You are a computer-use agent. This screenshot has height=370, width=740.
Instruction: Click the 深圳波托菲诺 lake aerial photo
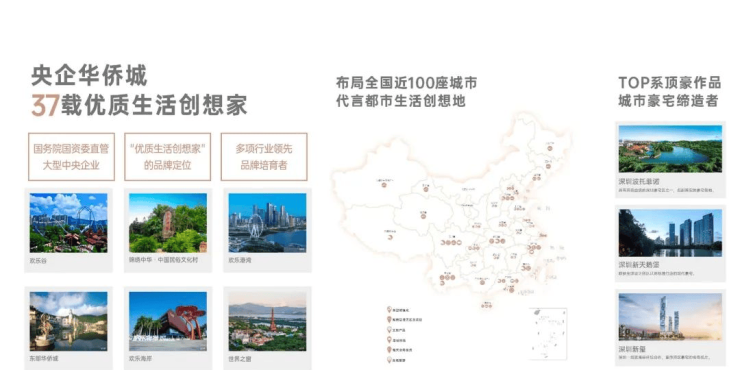(670, 149)
